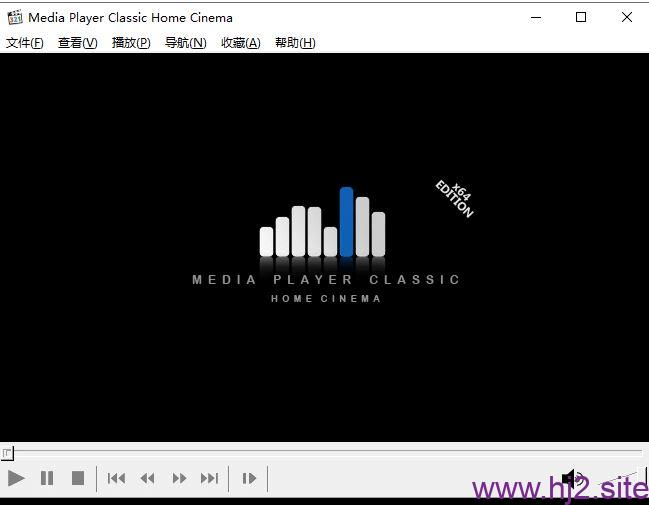Viewport: 649px width, 505px height.
Task: Click the seek bar position thumb
Action: coord(7,453)
